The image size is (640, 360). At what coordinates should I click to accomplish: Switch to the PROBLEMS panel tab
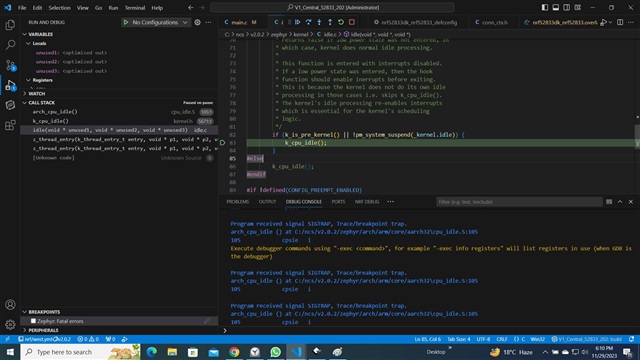tap(238, 202)
